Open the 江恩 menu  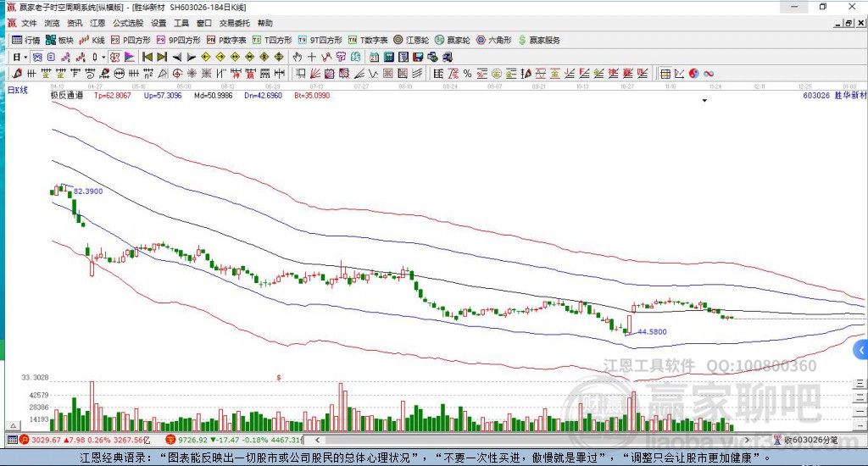tap(97, 23)
